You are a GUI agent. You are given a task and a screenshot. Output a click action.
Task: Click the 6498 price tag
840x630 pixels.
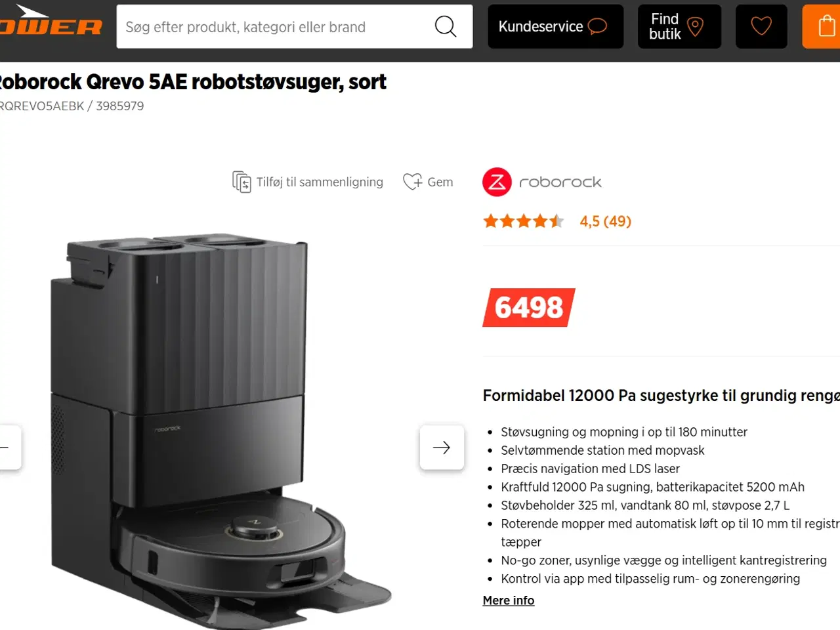point(529,307)
